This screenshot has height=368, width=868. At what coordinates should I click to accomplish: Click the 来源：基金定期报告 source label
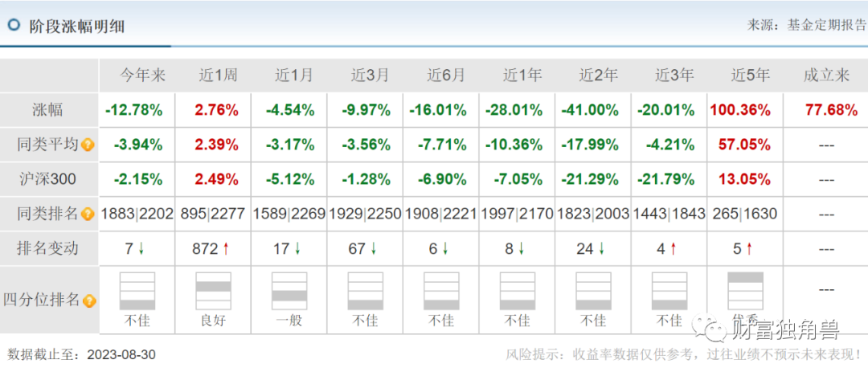pyautogui.click(x=807, y=25)
